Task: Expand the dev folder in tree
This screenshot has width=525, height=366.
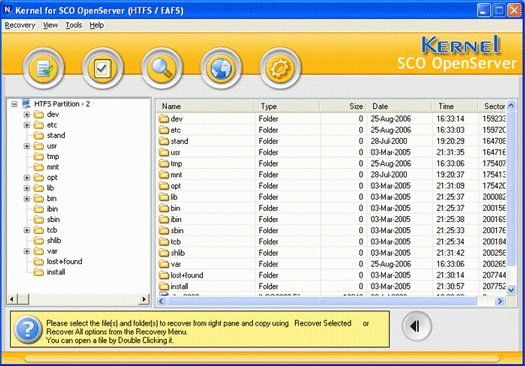Action: point(27,115)
